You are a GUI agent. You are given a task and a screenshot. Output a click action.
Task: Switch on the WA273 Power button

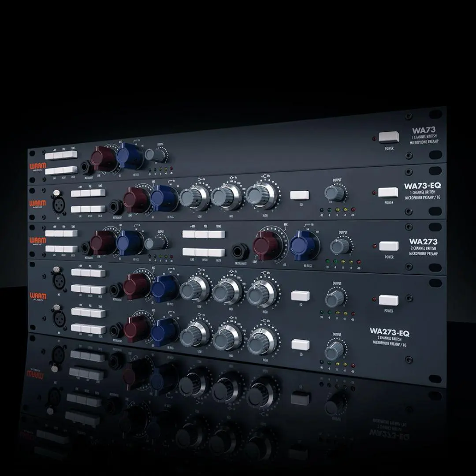pos(388,246)
